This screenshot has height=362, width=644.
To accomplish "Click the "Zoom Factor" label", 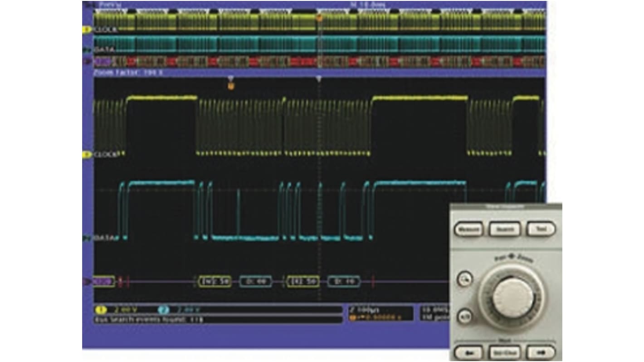I will coord(128,73).
